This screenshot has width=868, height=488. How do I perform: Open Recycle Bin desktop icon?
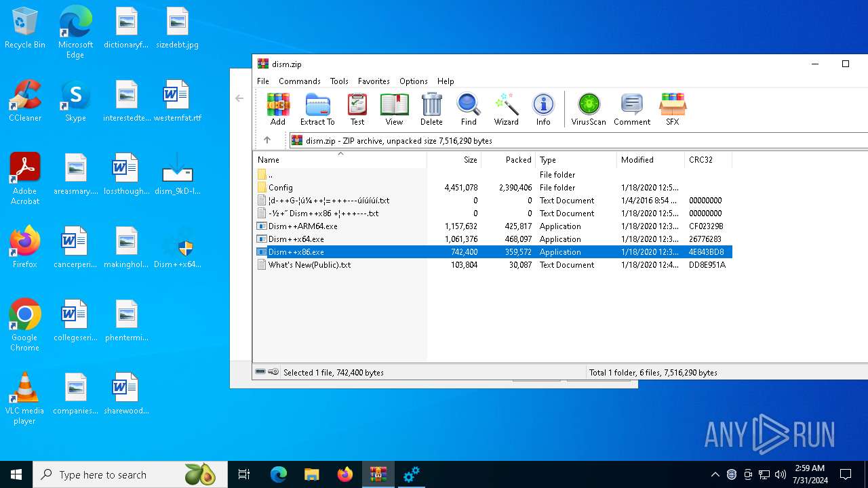25,28
